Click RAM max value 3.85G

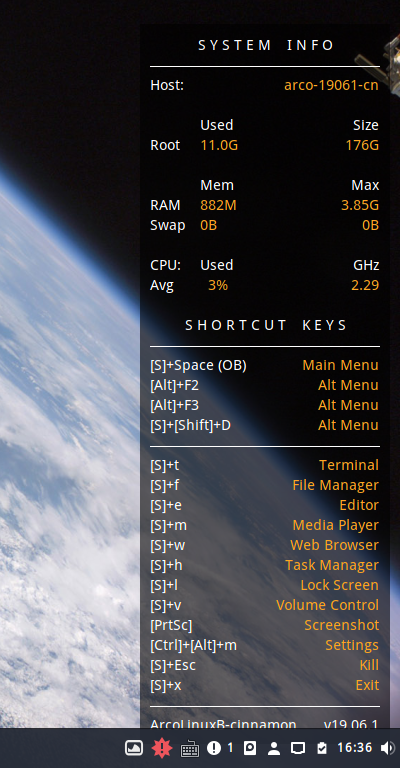[x=360, y=205]
